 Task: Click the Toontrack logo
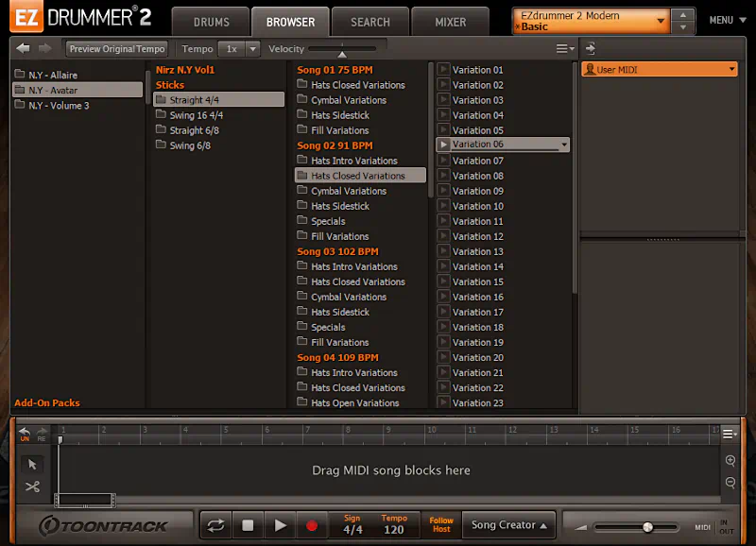(x=104, y=526)
